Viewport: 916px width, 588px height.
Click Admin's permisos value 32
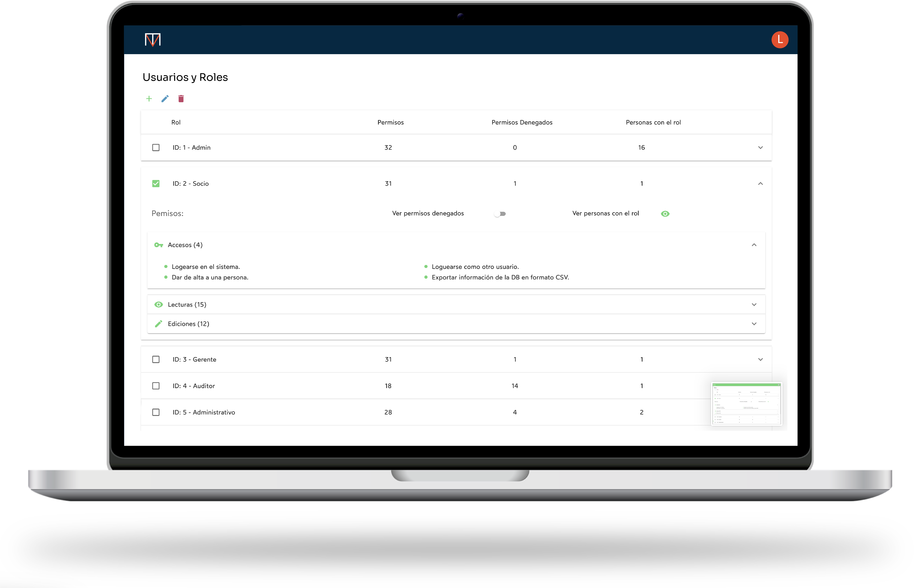click(388, 147)
